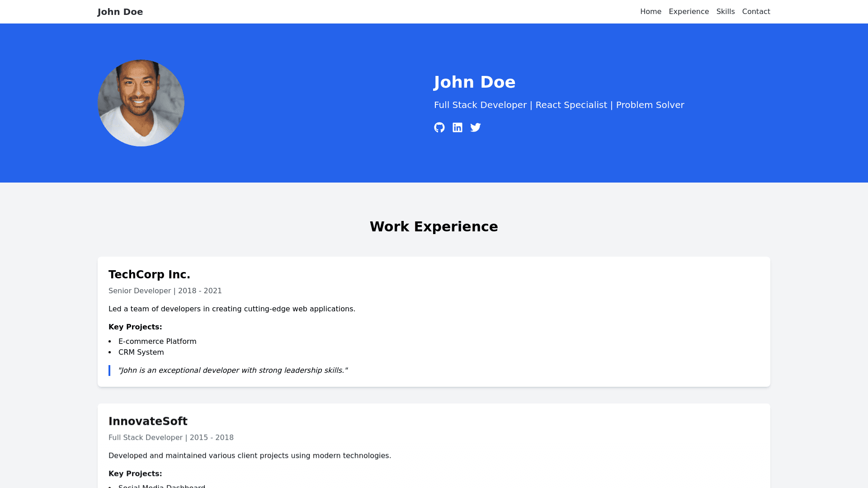This screenshot has width=868, height=488.
Task: Click the exceptional developer testimonial quote
Action: point(232,371)
